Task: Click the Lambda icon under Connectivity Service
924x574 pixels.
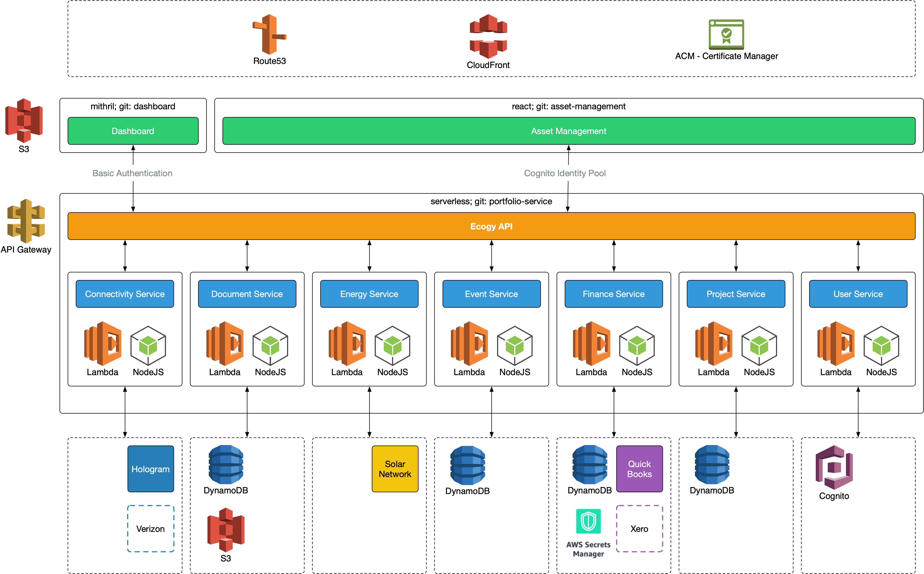Action: [102, 343]
